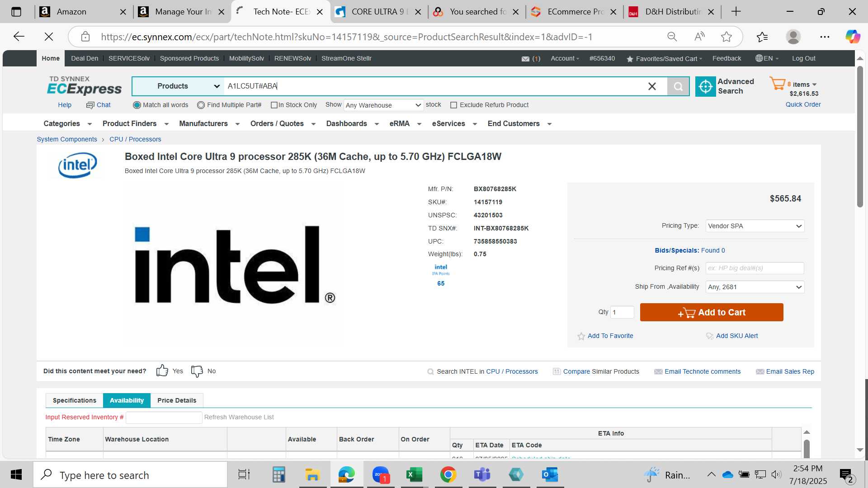This screenshot has width=868, height=488.
Task: Click the Add to Cart button
Action: [x=712, y=312]
